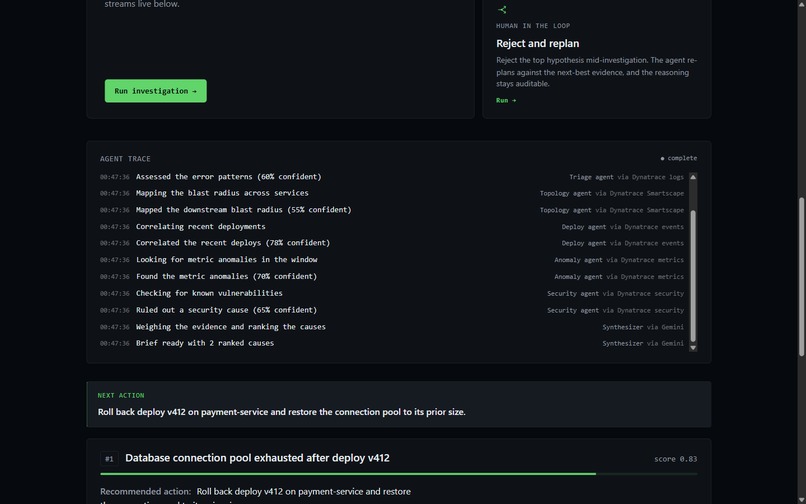Open 'Database connection pool exhausted after deploy v412'
Screen dimensions: 806x504
pyautogui.click(x=257, y=458)
